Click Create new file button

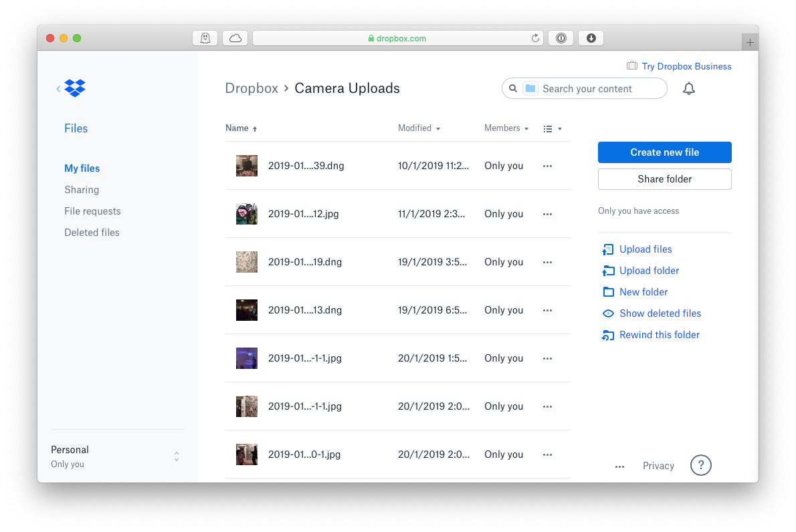pyautogui.click(x=664, y=152)
